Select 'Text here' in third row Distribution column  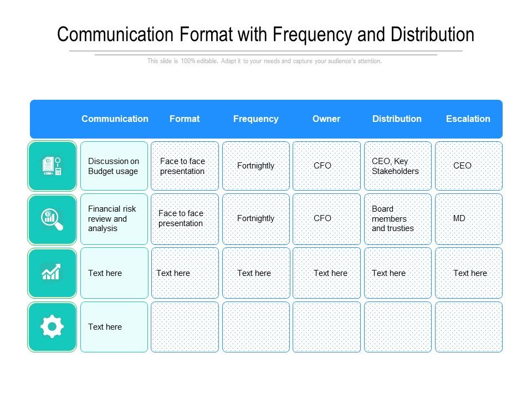pos(398,273)
